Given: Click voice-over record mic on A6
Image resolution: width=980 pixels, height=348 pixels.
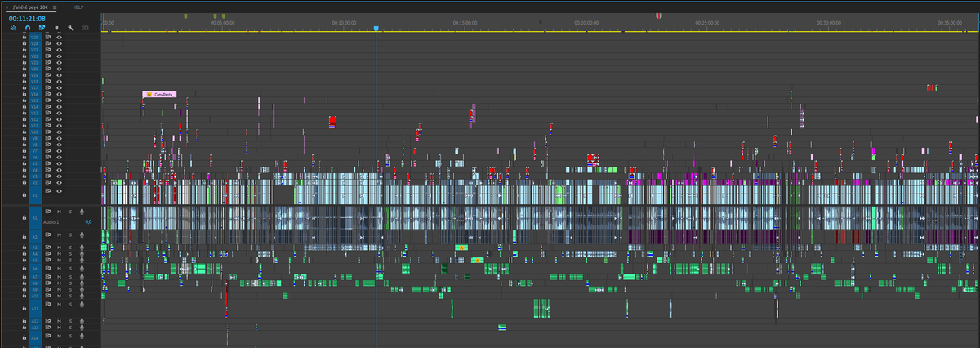Looking at the screenshot, I should (x=82, y=268).
